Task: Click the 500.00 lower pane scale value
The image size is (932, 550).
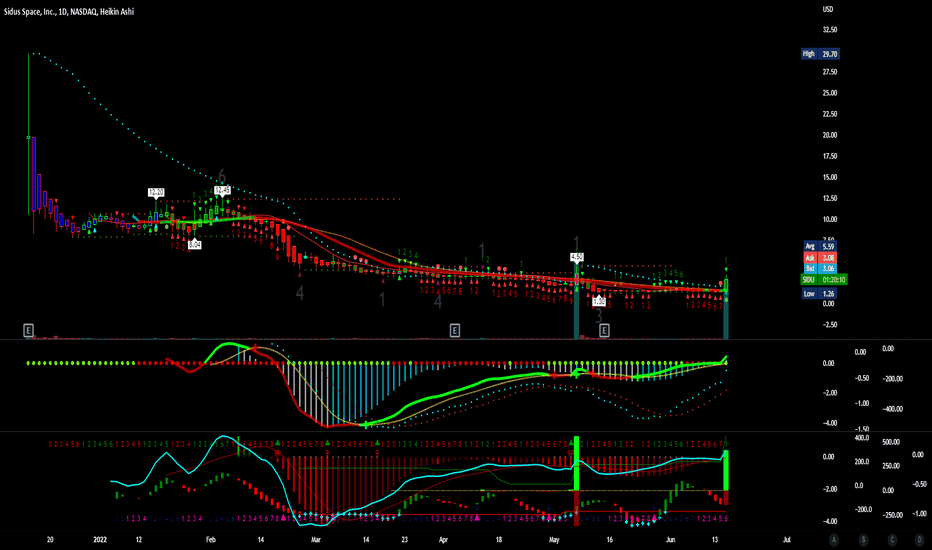Action: pyautogui.click(x=891, y=442)
